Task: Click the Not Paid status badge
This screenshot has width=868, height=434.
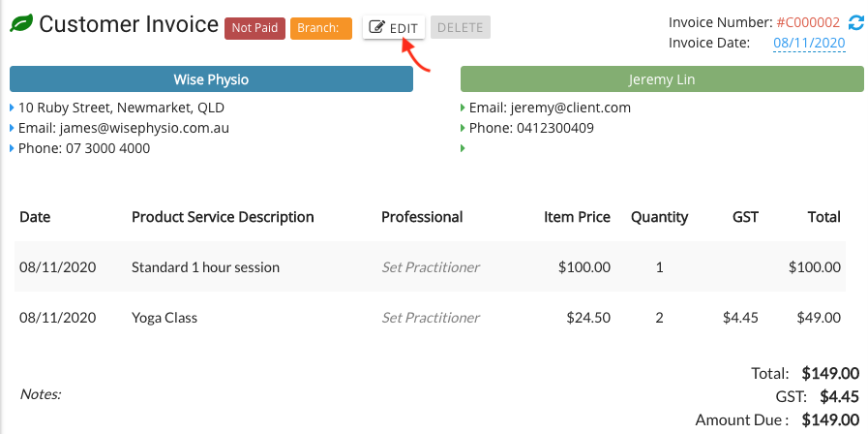Action: pos(254,28)
